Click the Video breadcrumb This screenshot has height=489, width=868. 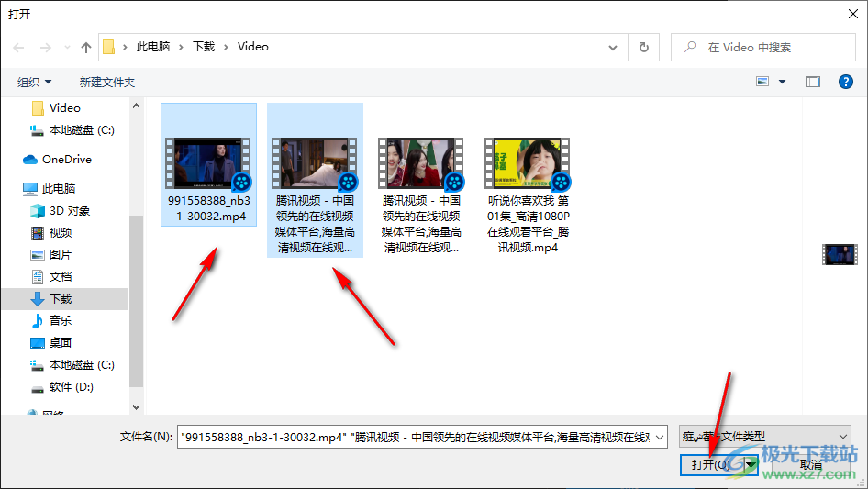pos(253,47)
